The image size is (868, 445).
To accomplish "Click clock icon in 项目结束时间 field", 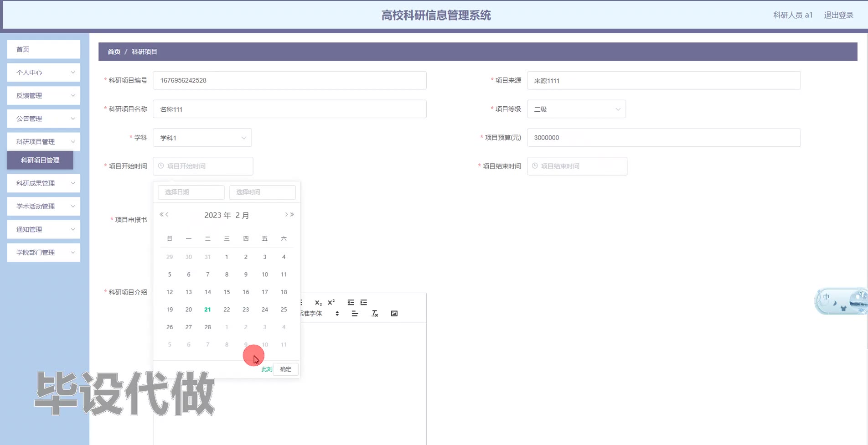I will [x=535, y=166].
